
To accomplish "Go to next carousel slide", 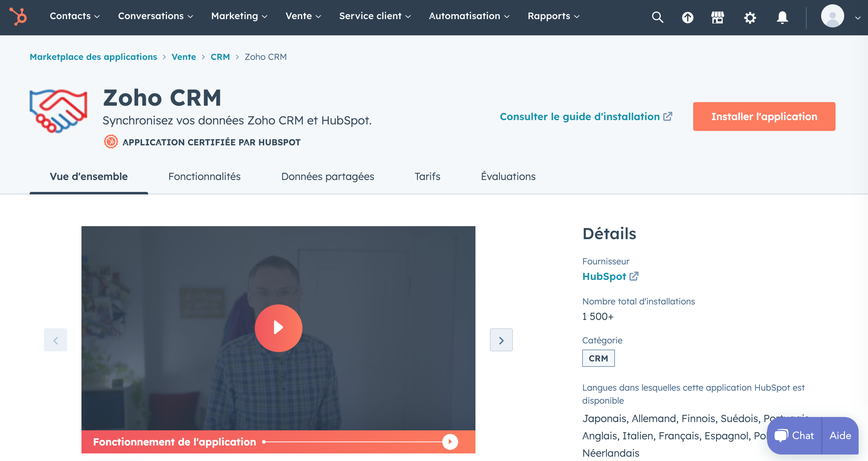I will pos(501,340).
